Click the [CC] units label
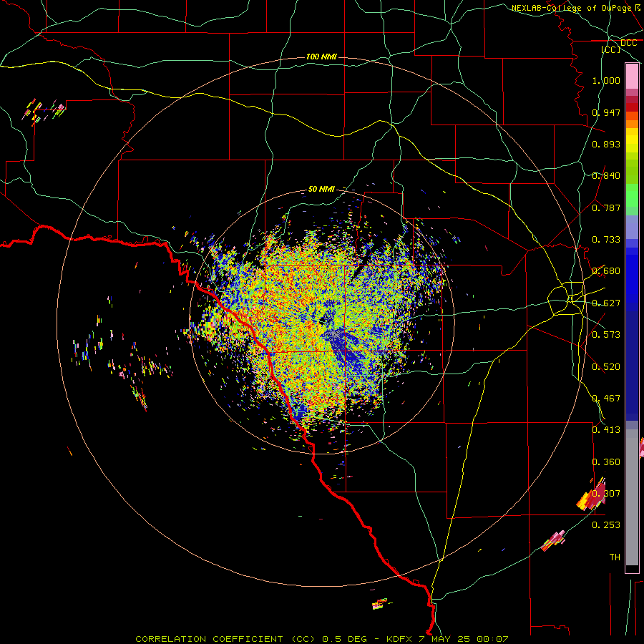 [x=611, y=49]
